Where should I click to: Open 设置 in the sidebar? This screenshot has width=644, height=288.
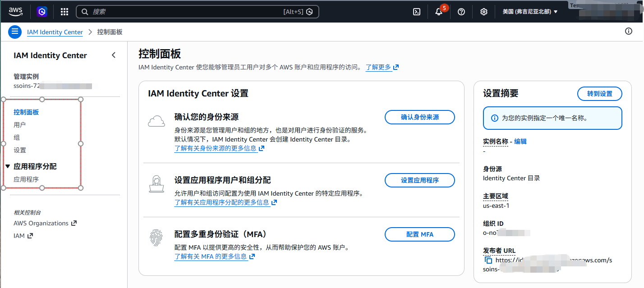[20, 150]
